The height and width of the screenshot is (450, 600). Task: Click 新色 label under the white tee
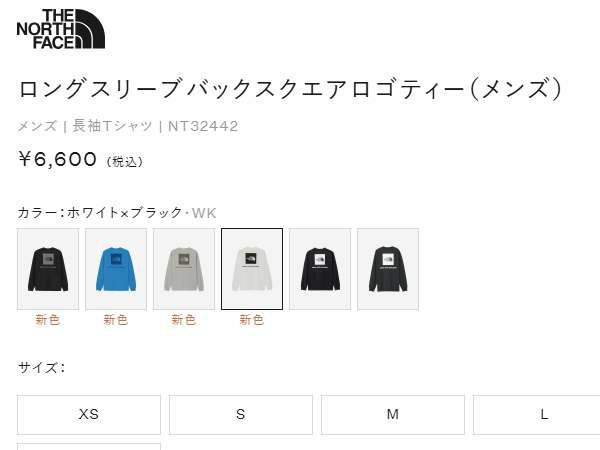(x=252, y=320)
